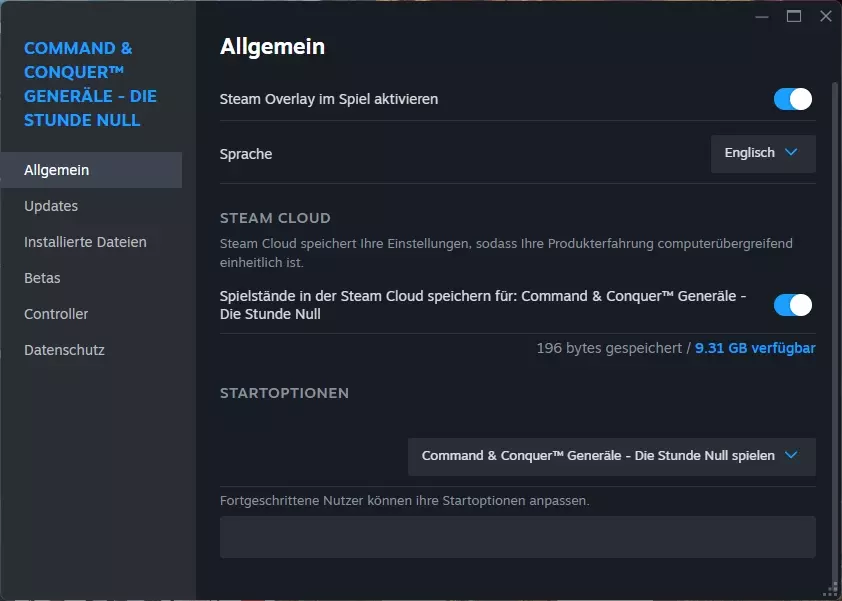Click the 9.31 GB verfügbar link
842x601 pixels.
click(x=755, y=349)
